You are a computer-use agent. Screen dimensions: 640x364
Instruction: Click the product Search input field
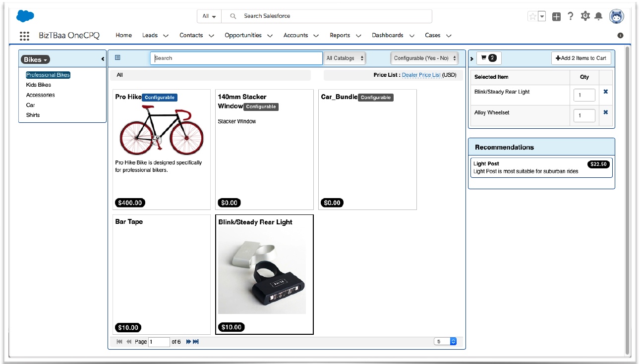(x=236, y=58)
